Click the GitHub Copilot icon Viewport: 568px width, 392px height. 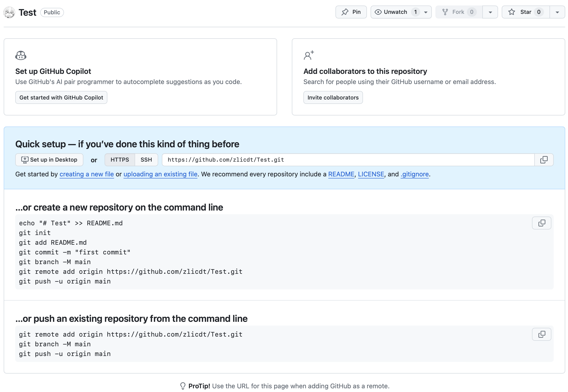21,55
